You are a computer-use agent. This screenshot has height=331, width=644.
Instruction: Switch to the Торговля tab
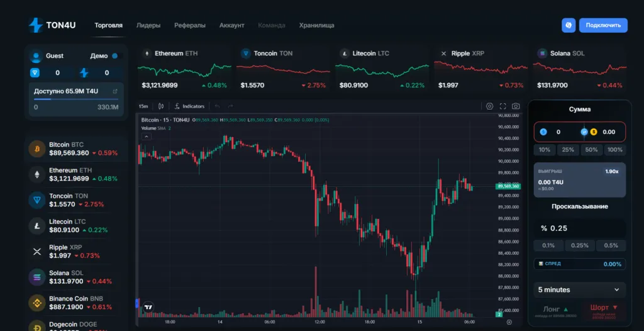point(108,25)
